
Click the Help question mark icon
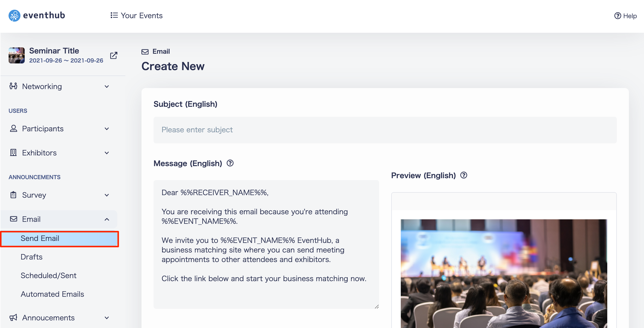pos(618,16)
